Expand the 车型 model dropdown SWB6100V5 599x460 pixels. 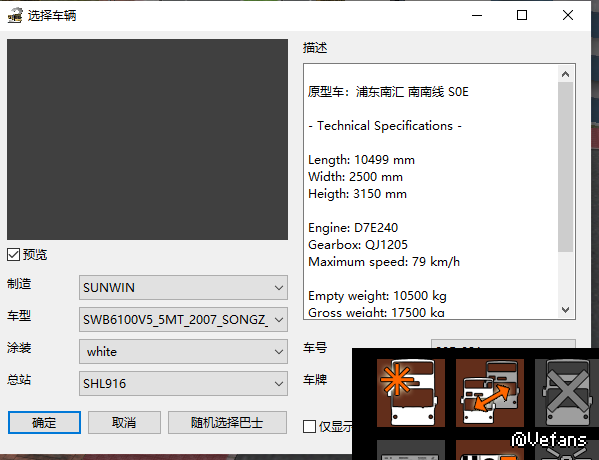(x=183, y=319)
